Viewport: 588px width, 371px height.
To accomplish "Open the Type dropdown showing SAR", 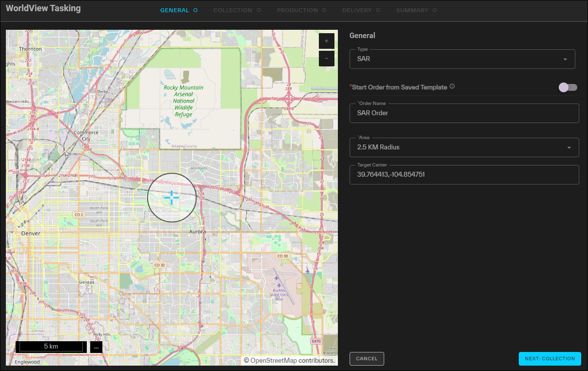I will [x=462, y=59].
